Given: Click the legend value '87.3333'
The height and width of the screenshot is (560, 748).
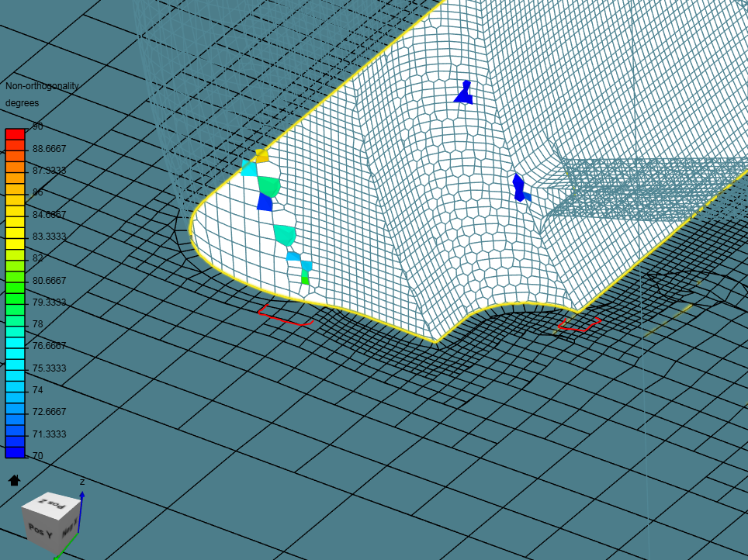Looking at the screenshot, I should point(49,171).
